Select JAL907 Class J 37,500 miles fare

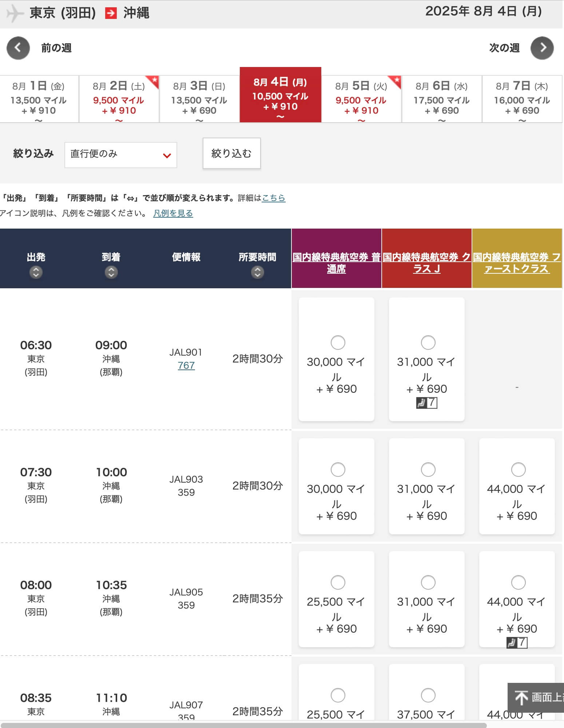(x=428, y=695)
